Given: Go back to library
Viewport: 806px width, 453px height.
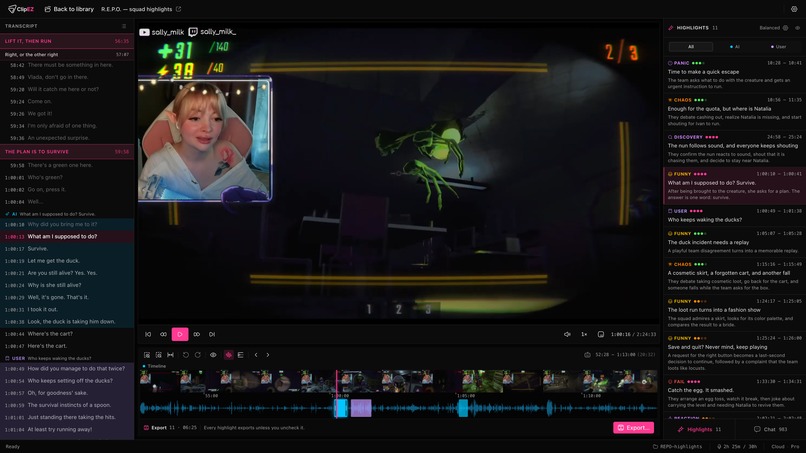Looking at the screenshot, I should [x=69, y=9].
